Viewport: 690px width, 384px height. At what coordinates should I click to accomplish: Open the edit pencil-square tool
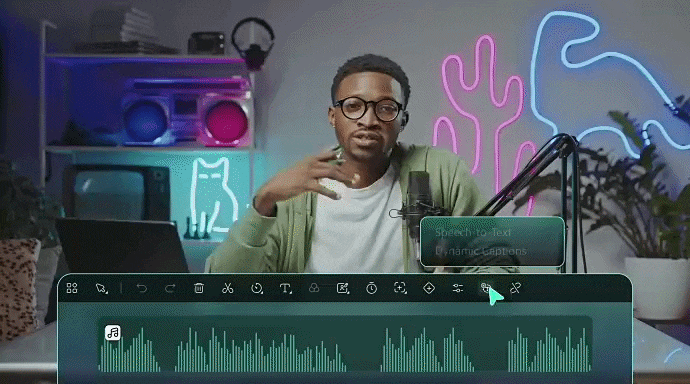343,288
